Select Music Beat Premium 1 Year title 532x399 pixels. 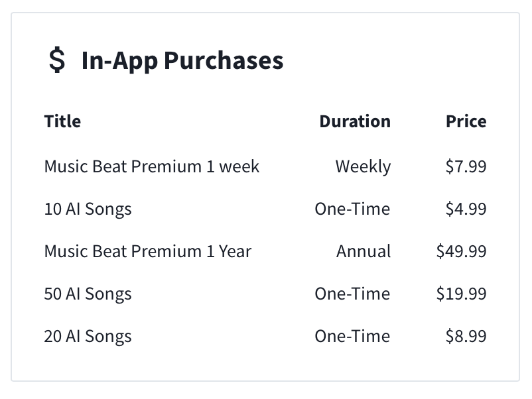pos(148,252)
